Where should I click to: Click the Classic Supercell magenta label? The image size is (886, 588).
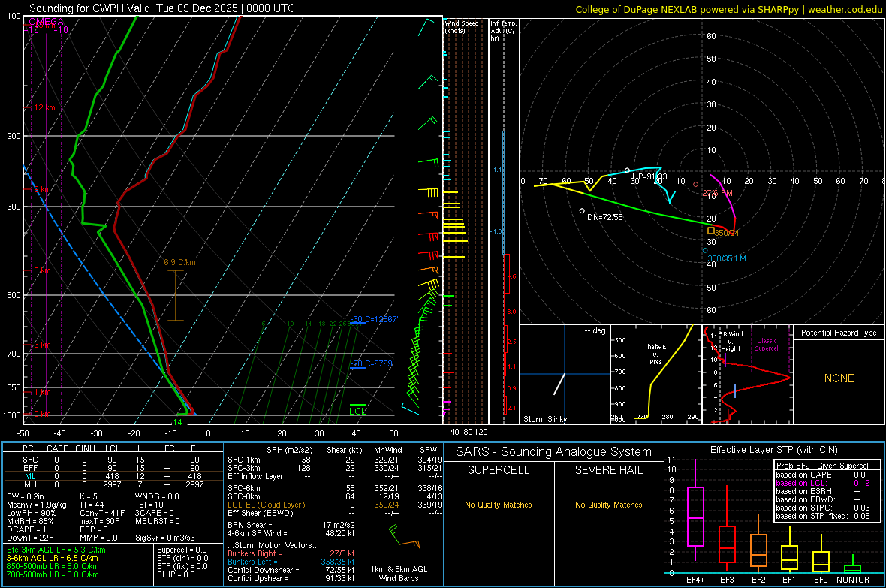click(767, 345)
